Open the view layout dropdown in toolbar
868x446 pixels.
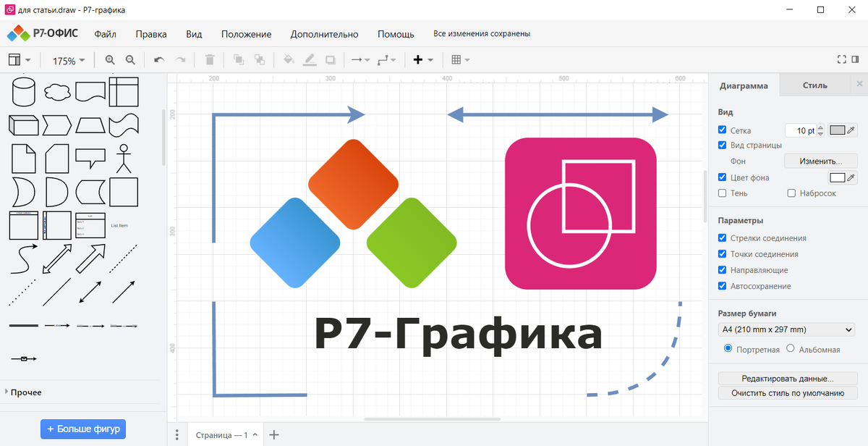(x=20, y=60)
